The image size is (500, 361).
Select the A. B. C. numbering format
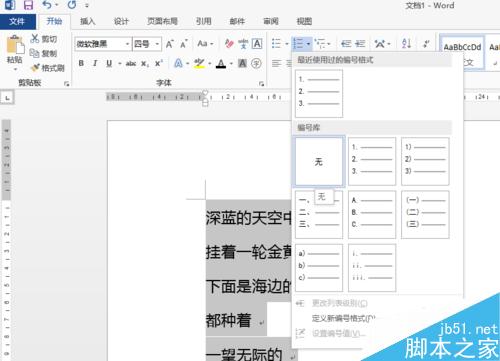coord(372,215)
